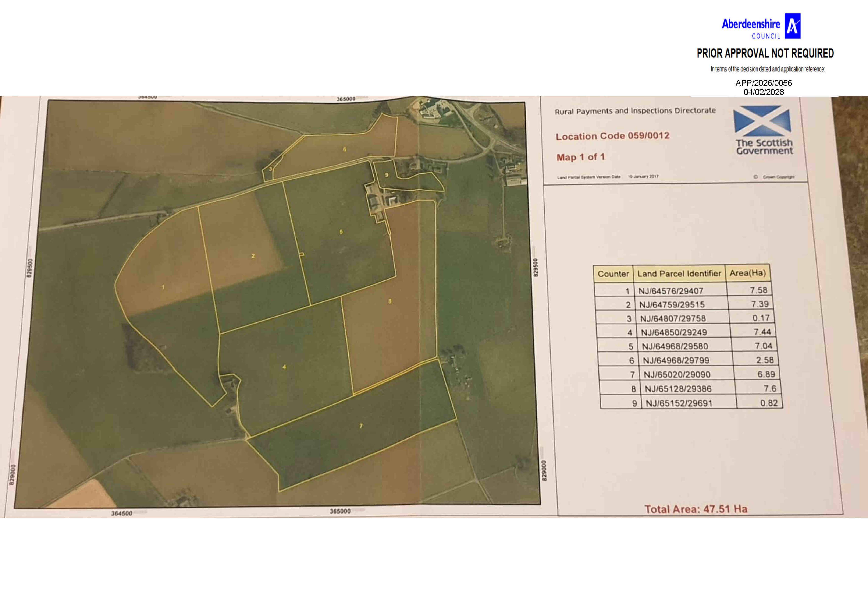This screenshot has width=868, height=614.
Task: Click area value 7.58 in table
Action: (x=759, y=290)
